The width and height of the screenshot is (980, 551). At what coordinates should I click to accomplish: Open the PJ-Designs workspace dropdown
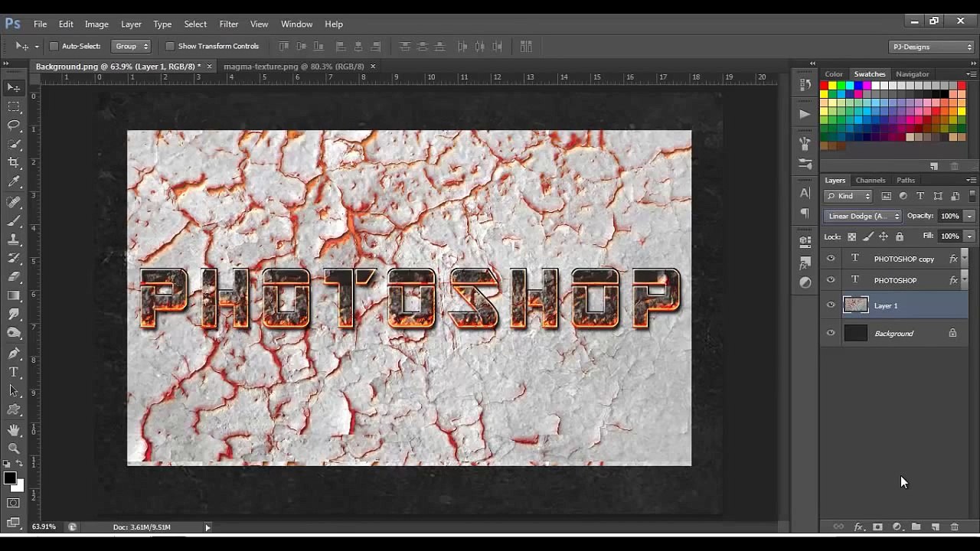click(x=931, y=47)
